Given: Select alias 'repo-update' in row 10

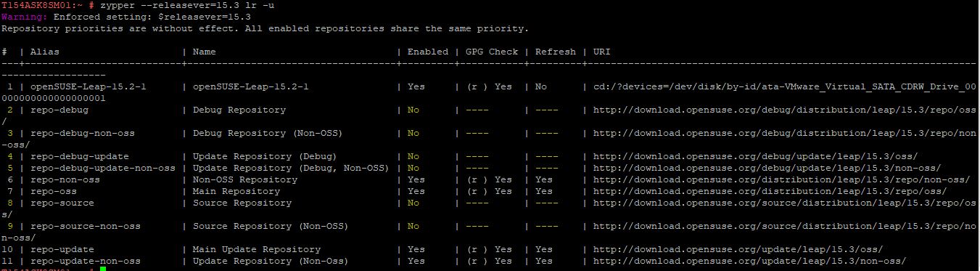Looking at the screenshot, I should coord(62,249).
